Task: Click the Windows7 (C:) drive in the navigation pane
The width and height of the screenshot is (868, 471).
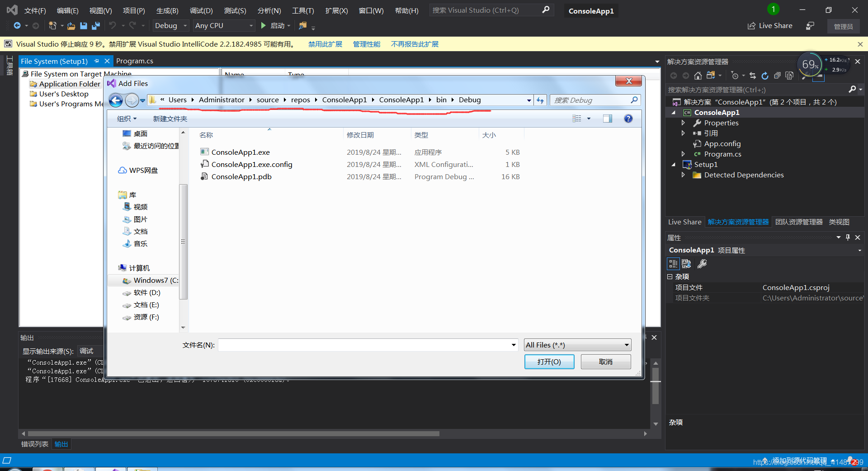Action: pos(151,281)
